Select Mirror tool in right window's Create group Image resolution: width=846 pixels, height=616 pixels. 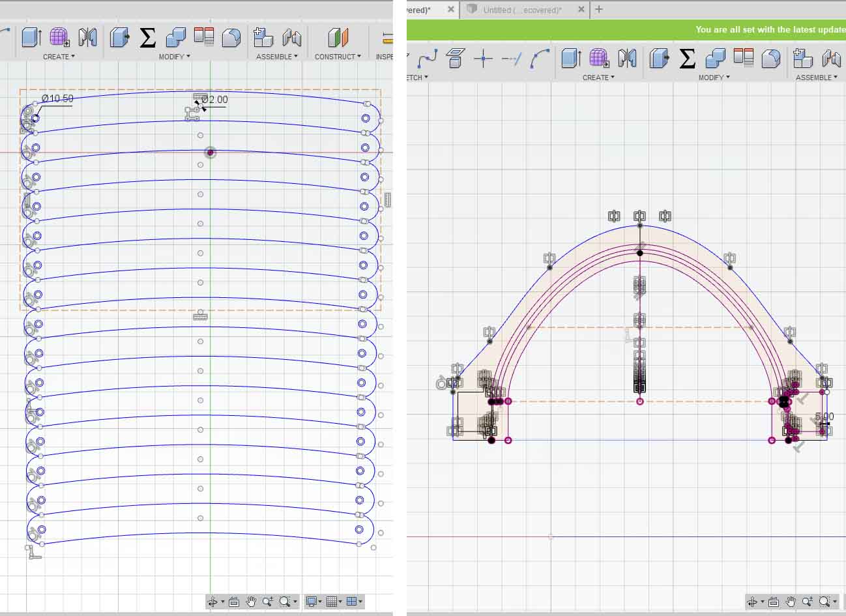coord(627,58)
